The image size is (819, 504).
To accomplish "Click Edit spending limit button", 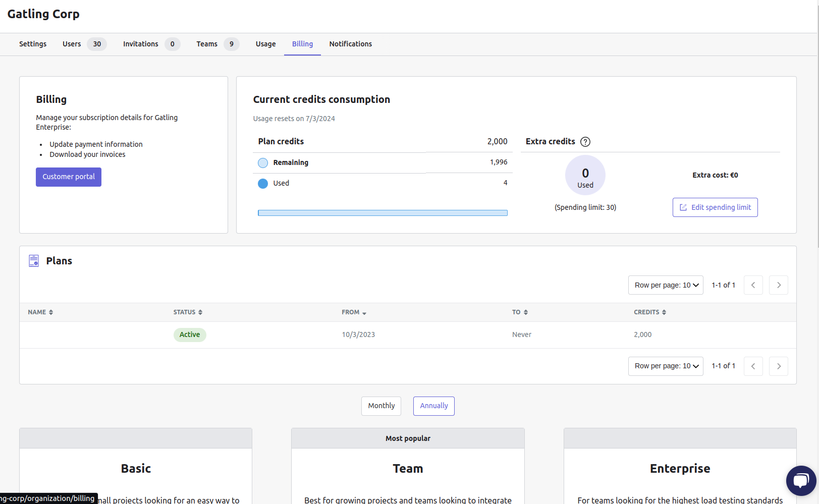I will point(715,207).
